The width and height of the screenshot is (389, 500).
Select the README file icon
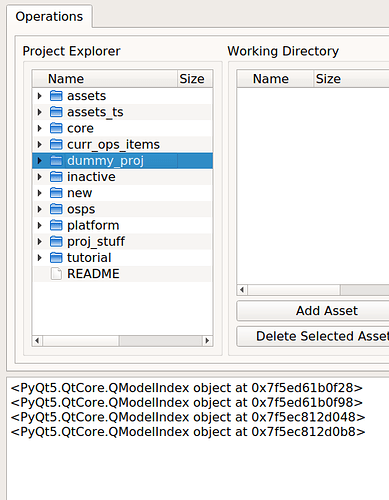[x=56, y=274]
